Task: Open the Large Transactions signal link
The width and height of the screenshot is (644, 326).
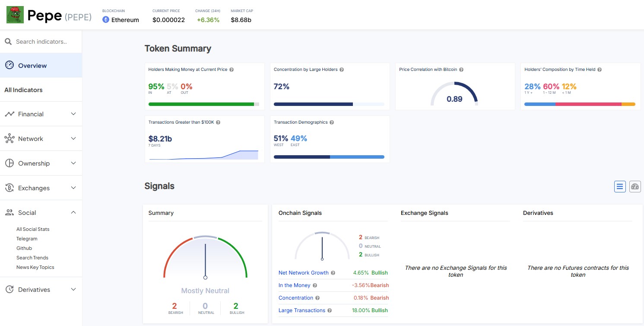Action: [x=302, y=310]
